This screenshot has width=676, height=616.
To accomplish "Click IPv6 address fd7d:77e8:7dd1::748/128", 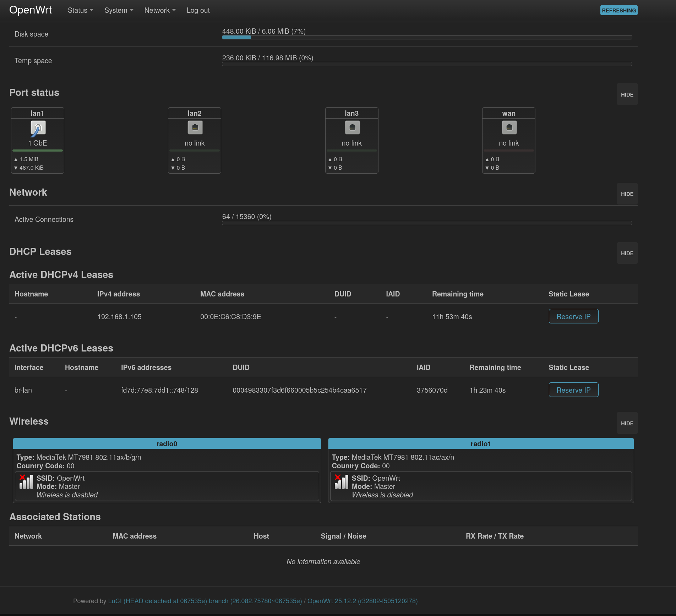I will point(159,390).
